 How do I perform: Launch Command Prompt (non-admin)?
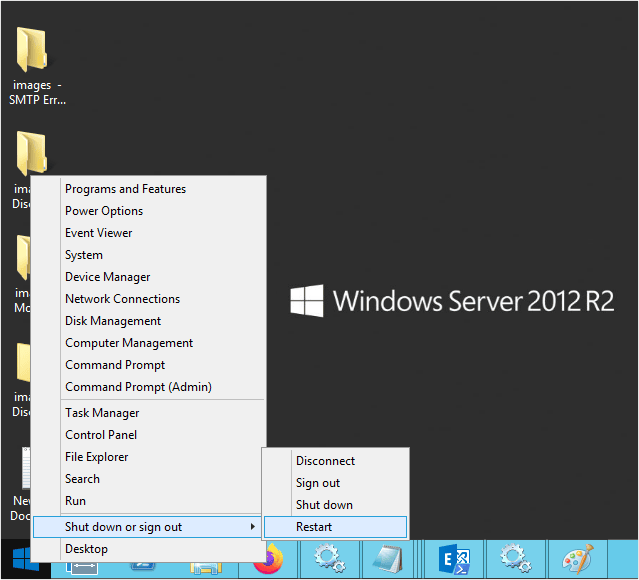[149, 365]
